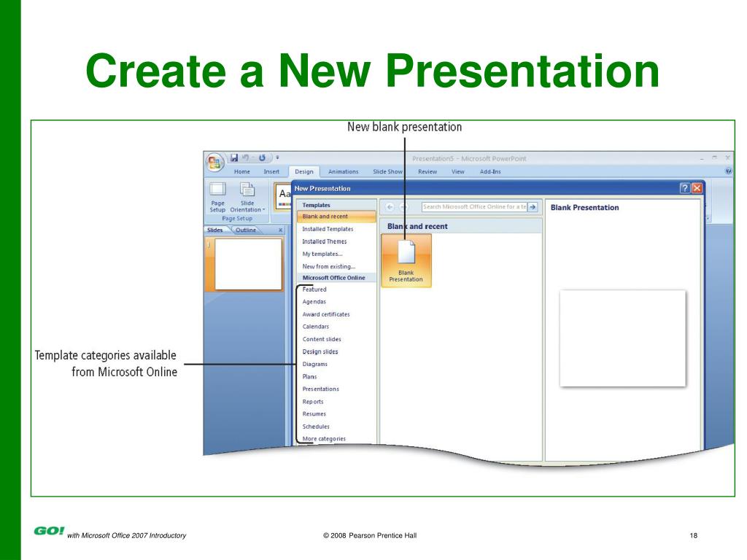Select Blank and recent category
747x560 pixels.
point(336,216)
